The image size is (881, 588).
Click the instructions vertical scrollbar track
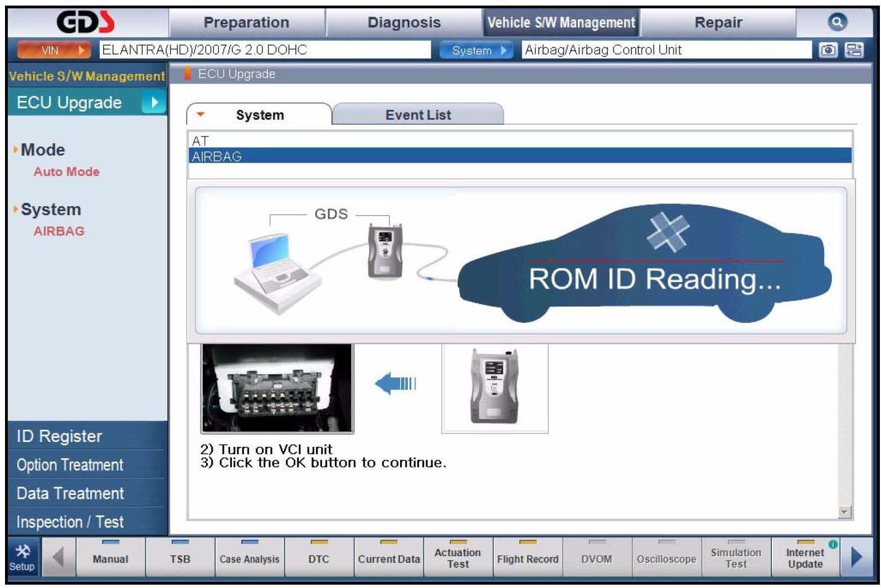pyautogui.click(x=845, y=424)
